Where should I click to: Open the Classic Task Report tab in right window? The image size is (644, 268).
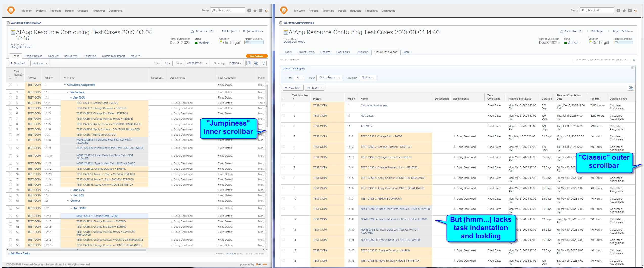(386, 52)
